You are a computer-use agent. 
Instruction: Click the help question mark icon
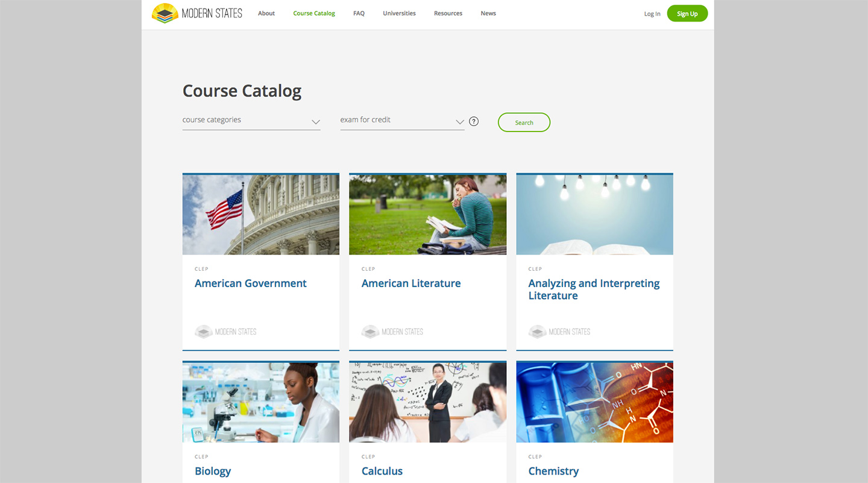click(x=474, y=121)
